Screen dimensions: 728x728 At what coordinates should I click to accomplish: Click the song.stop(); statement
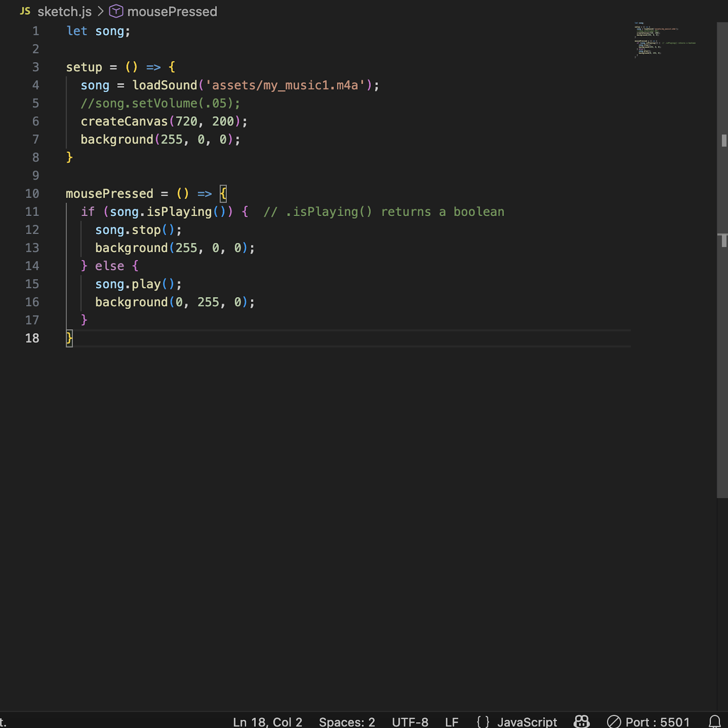tap(138, 230)
